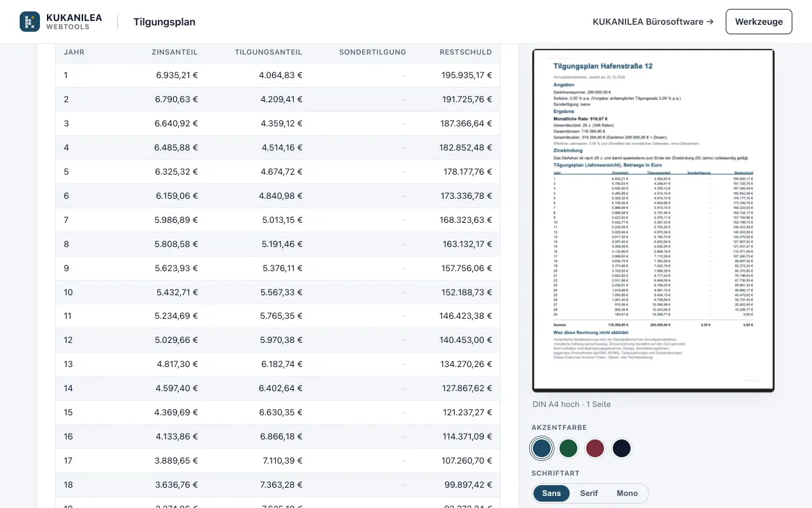Switch font to Mono

coord(627,493)
